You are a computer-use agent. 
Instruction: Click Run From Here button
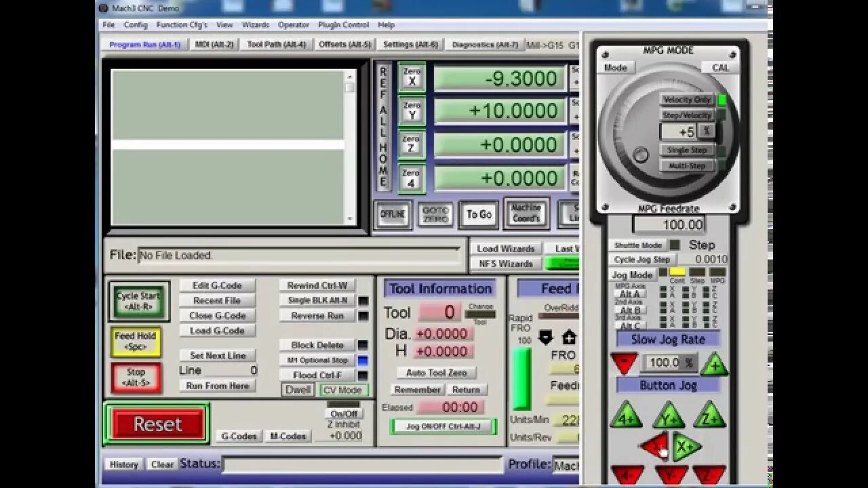point(218,386)
